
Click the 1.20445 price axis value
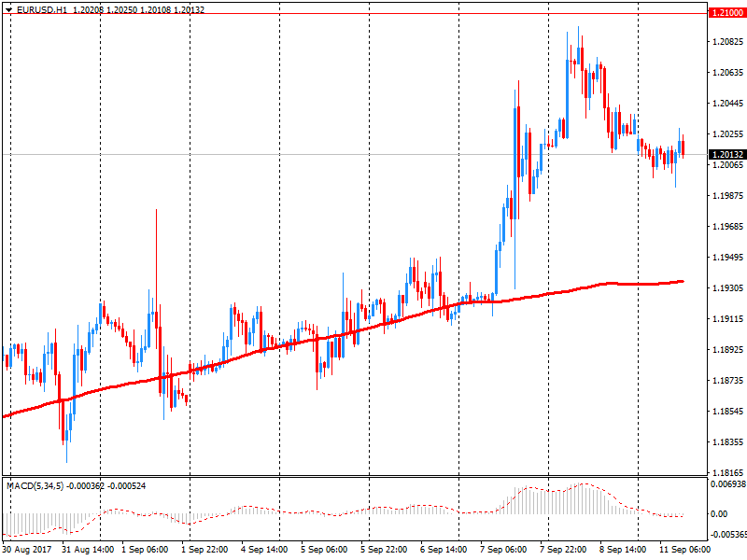coord(727,104)
